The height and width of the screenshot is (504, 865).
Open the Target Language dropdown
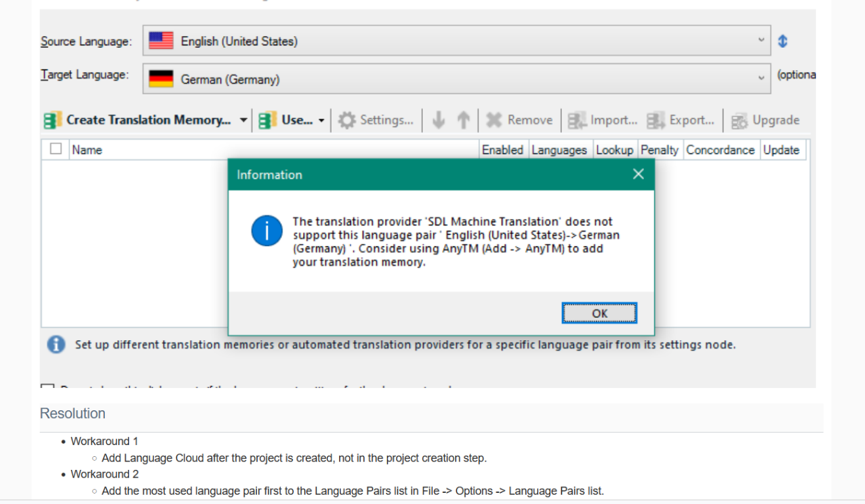pyautogui.click(x=761, y=78)
